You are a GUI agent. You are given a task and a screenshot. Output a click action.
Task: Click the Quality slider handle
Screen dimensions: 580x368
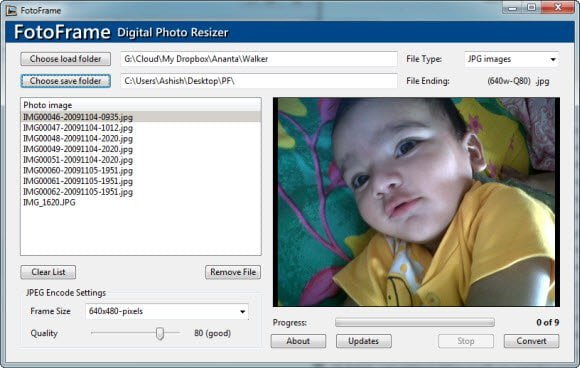[160, 333]
